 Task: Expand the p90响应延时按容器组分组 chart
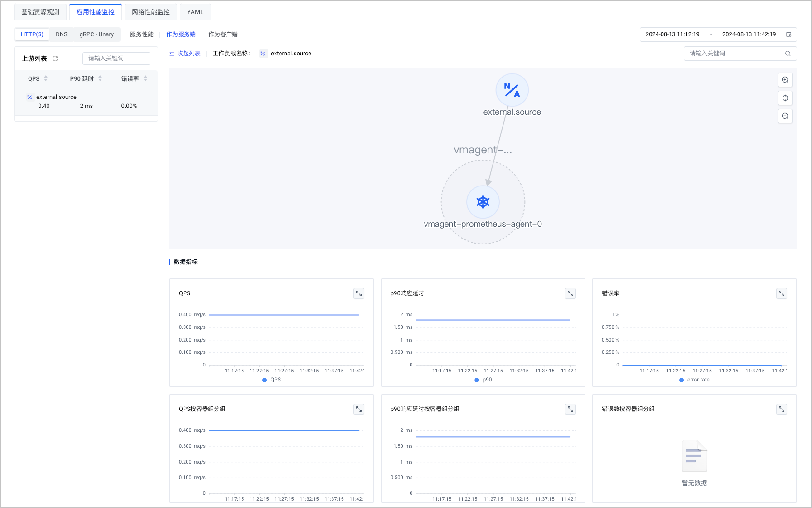click(x=570, y=409)
